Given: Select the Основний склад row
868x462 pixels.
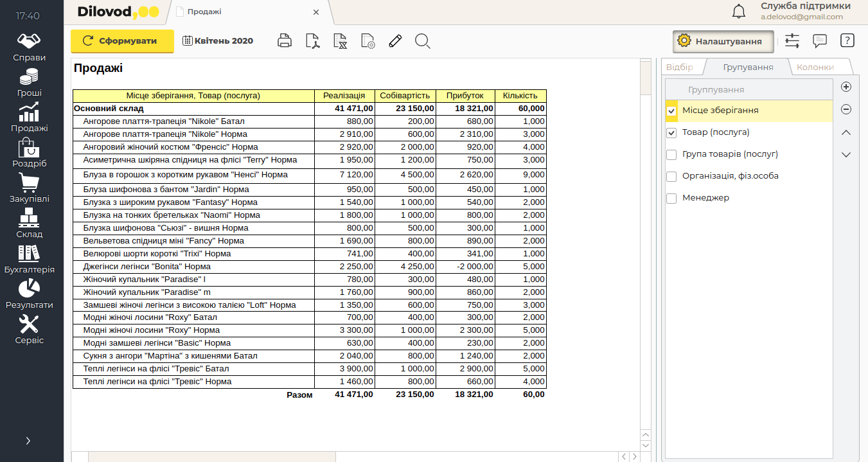Looking at the screenshot, I should tap(309, 109).
